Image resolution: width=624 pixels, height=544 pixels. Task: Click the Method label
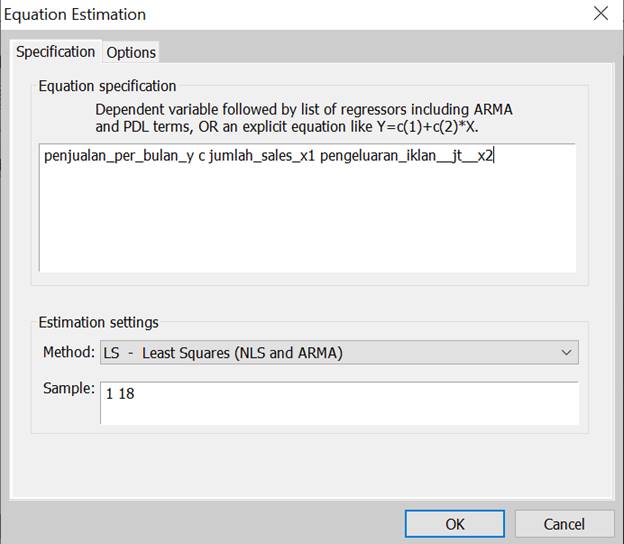pyautogui.click(x=68, y=352)
